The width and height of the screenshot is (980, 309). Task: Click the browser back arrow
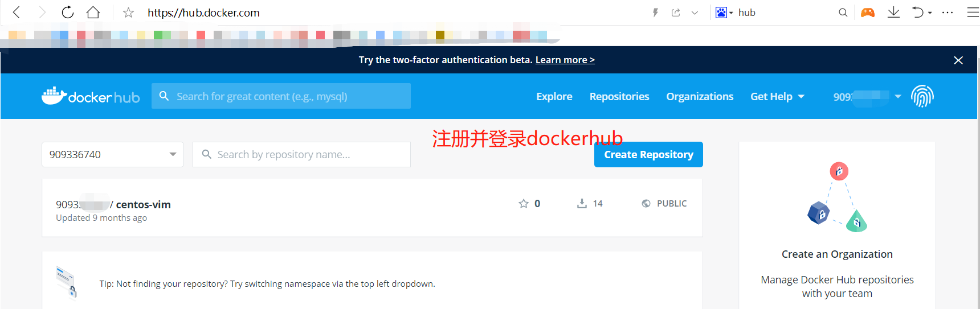click(x=17, y=13)
